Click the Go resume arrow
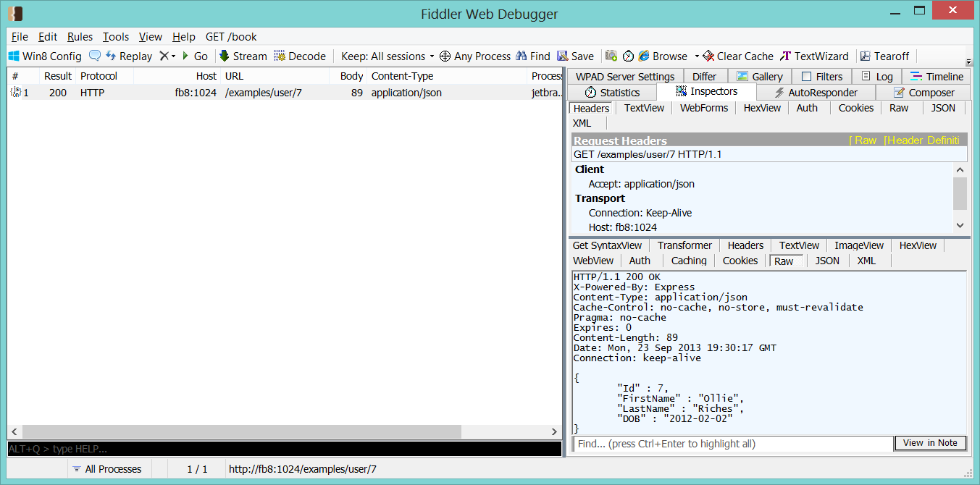The width and height of the screenshot is (980, 485). pyautogui.click(x=185, y=56)
